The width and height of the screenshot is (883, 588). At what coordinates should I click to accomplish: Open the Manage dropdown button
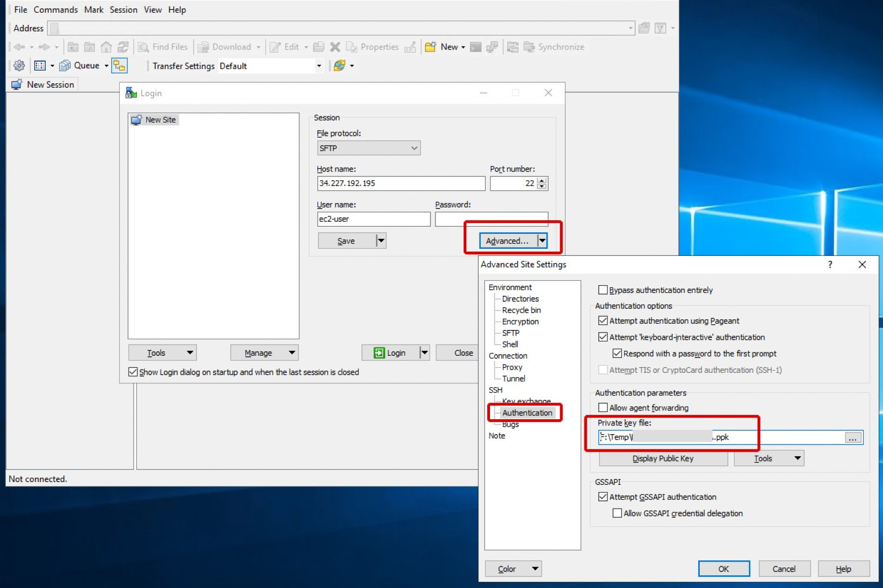[x=264, y=352]
